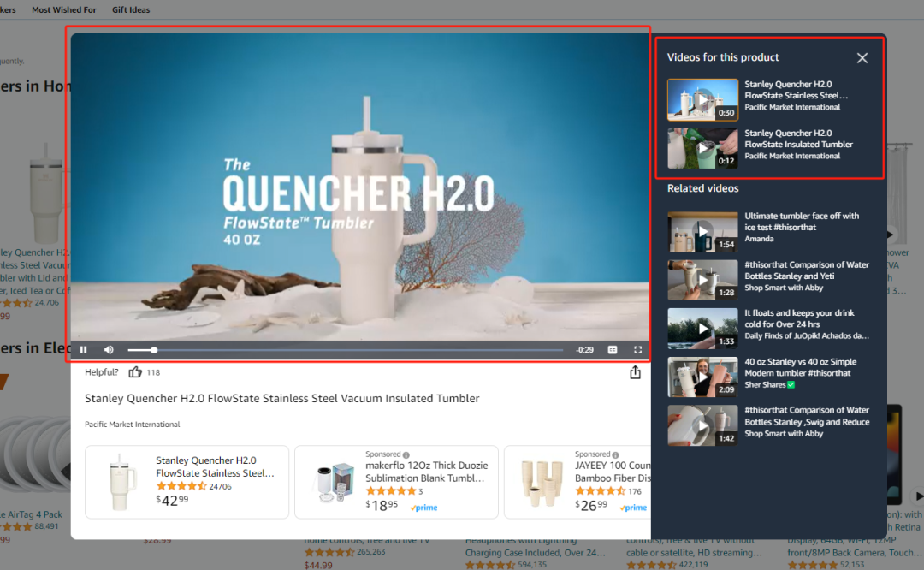Play It floats and keeps drink cold video

[702, 329]
